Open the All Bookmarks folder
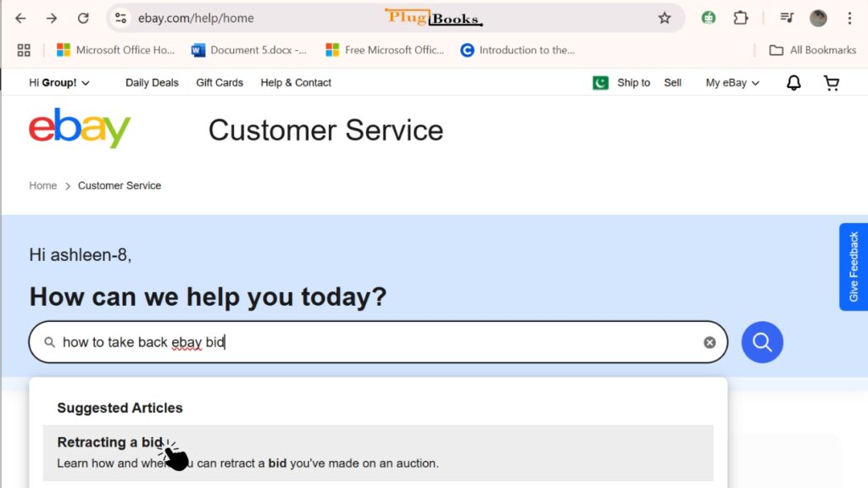868x488 pixels. click(813, 50)
